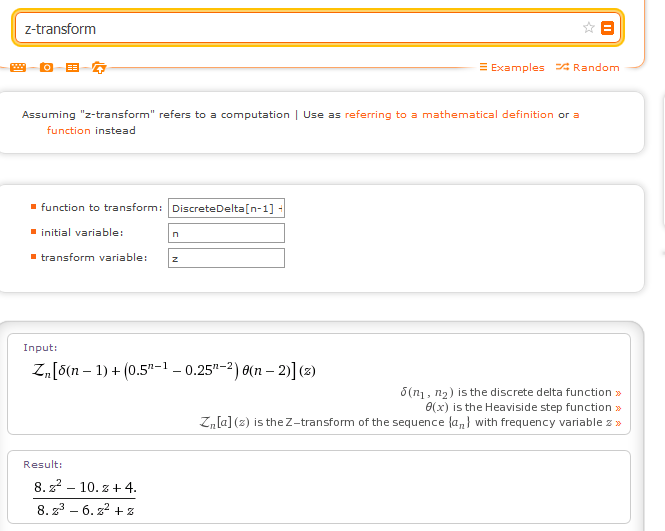Choose the 'a function' interpretation link
This screenshot has width=665, height=531.
point(68,130)
